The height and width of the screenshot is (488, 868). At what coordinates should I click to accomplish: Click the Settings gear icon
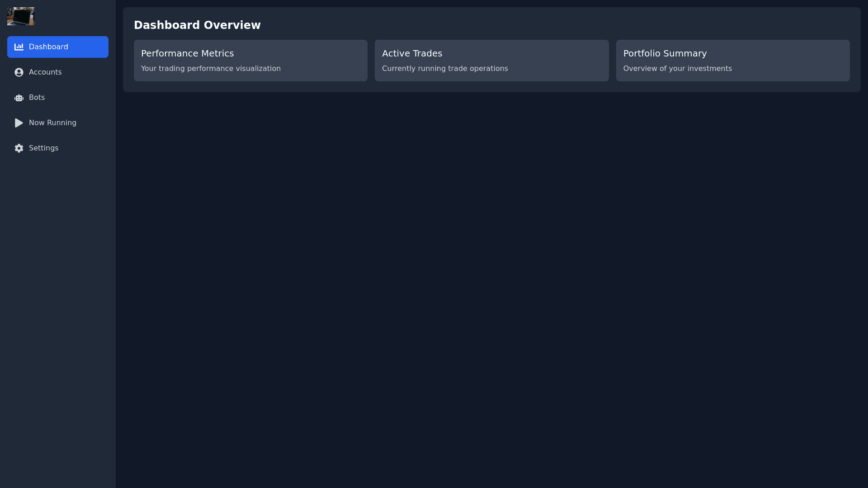click(19, 148)
